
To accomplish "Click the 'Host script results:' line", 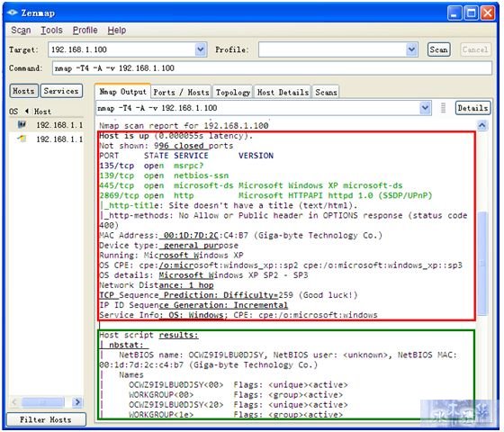I will click(x=148, y=335).
